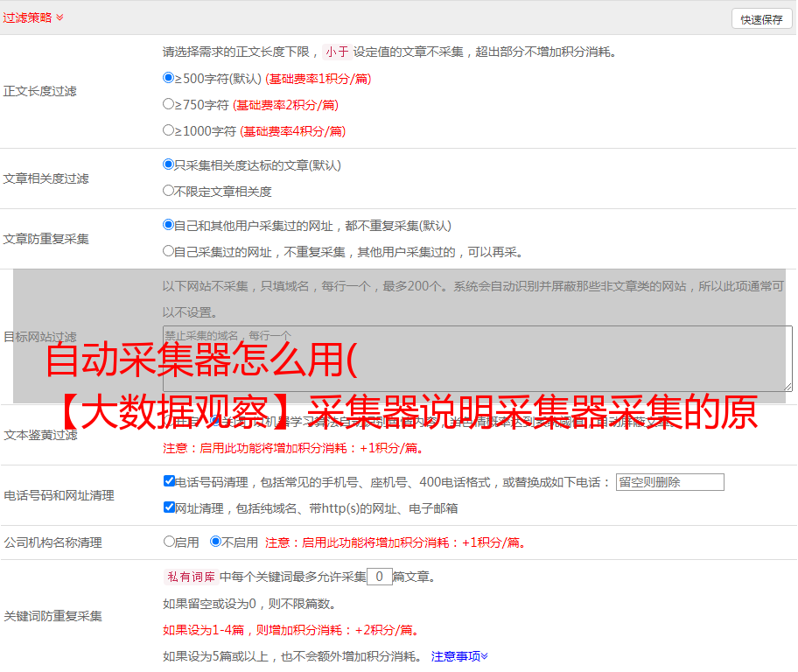Select 自己和其他用户采集过的网址 no-repeat option
The image size is (798, 672).
tap(169, 225)
